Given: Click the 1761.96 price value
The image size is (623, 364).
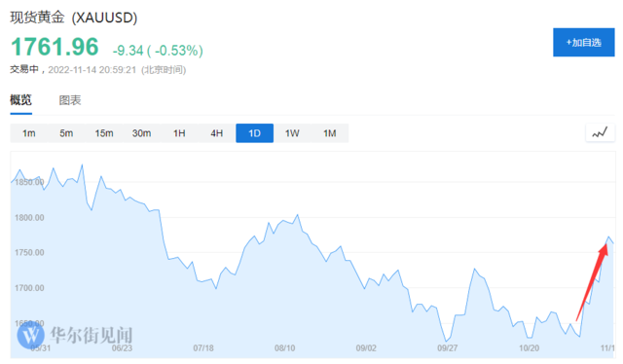Looking at the screenshot, I should coord(55,47).
